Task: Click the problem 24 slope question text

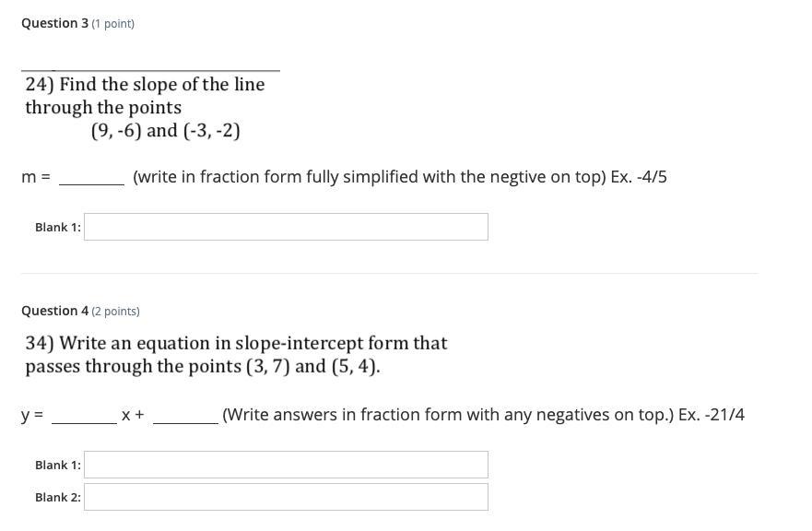Action: (x=145, y=96)
